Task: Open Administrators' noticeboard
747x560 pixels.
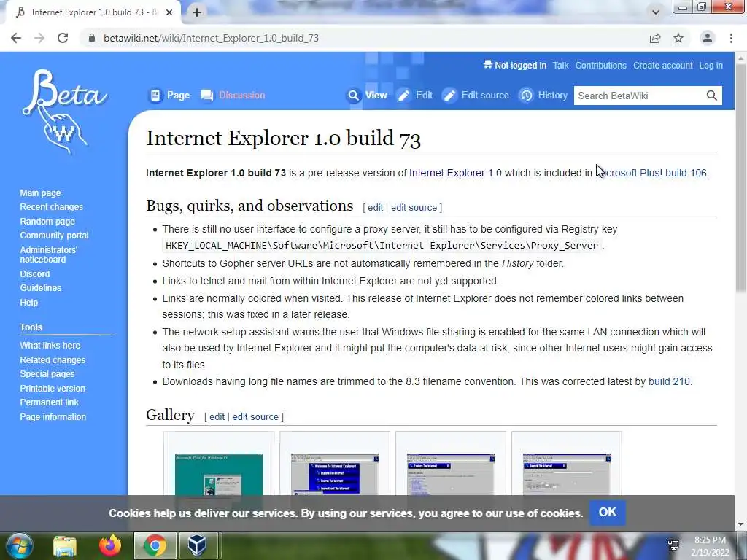Action: pyautogui.click(x=49, y=254)
